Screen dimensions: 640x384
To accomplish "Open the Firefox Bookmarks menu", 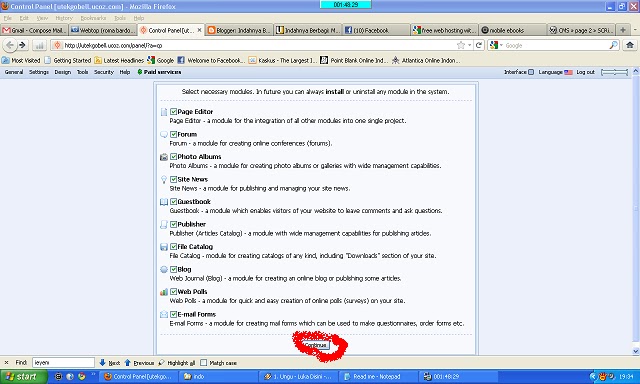I will 93,18.
